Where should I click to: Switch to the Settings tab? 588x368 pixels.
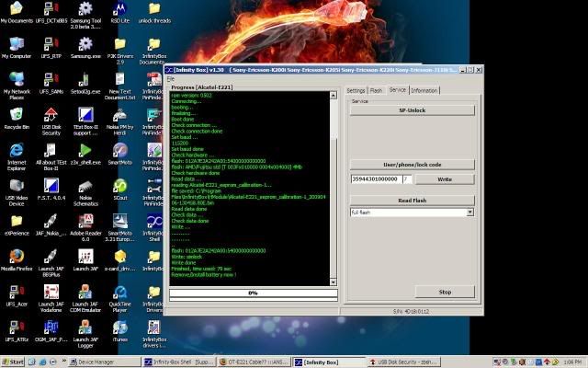point(356,90)
